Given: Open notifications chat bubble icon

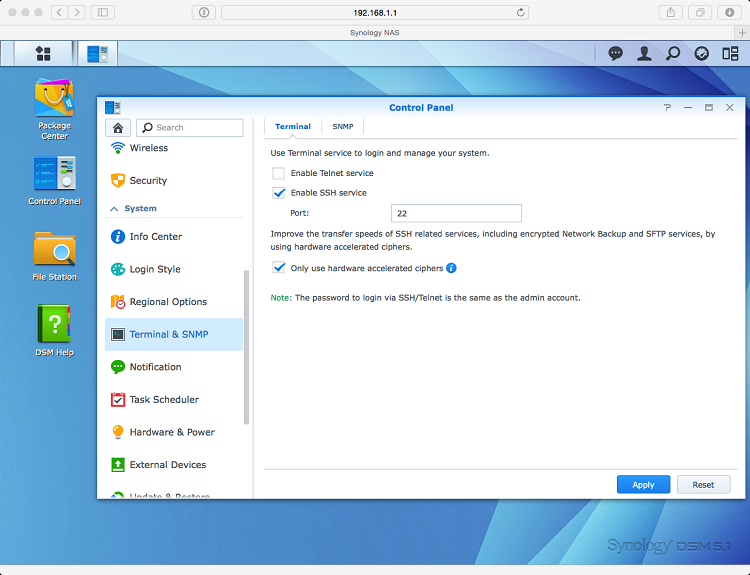Looking at the screenshot, I should (x=615, y=54).
